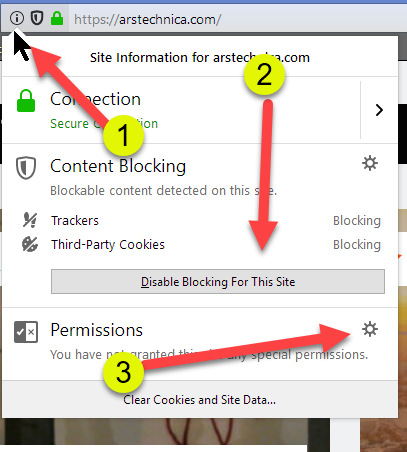Open Content Blocking settings gear

coord(370,163)
